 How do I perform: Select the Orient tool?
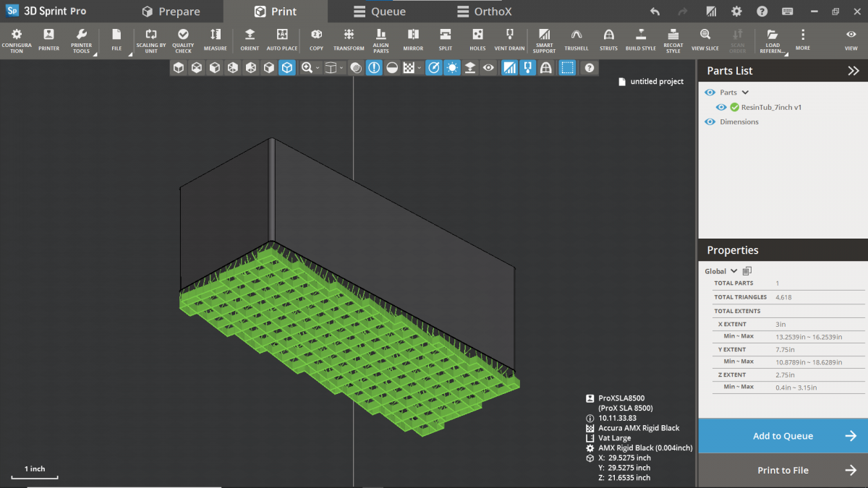pos(249,40)
